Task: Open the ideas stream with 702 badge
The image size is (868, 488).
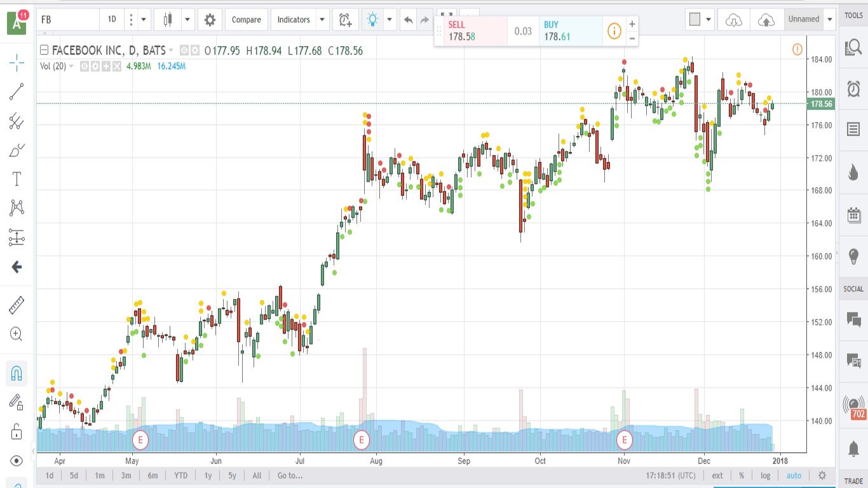Action: (x=855, y=407)
